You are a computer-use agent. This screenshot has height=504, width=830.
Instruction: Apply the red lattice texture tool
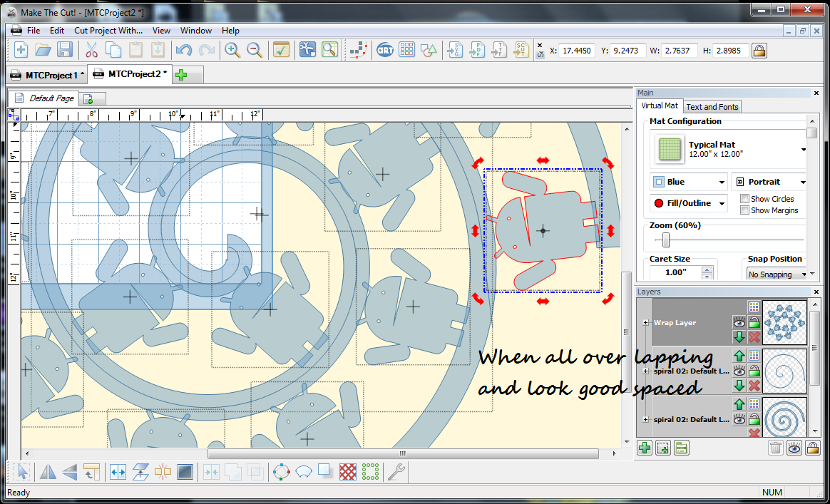tap(347, 470)
